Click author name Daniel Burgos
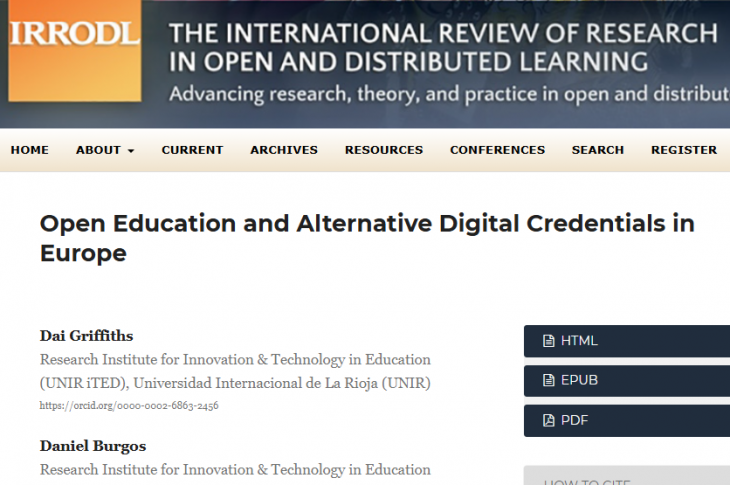The height and width of the screenshot is (485, 730). [93, 445]
